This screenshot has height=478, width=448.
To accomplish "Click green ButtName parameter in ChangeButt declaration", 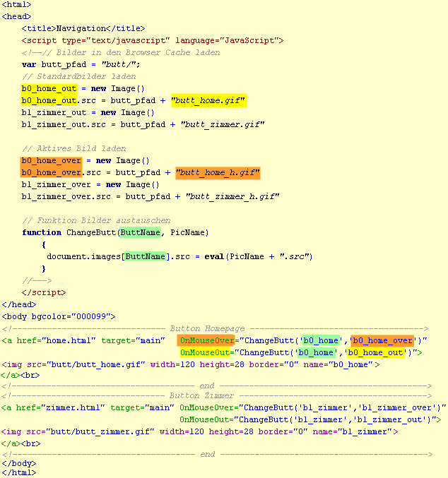I will [x=140, y=232].
